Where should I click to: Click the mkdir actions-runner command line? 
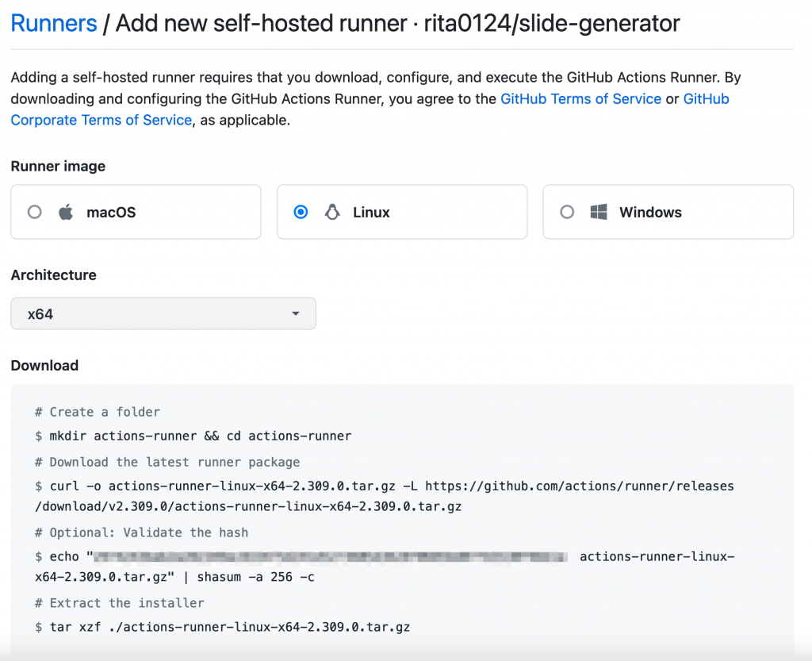tap(193, 436)
